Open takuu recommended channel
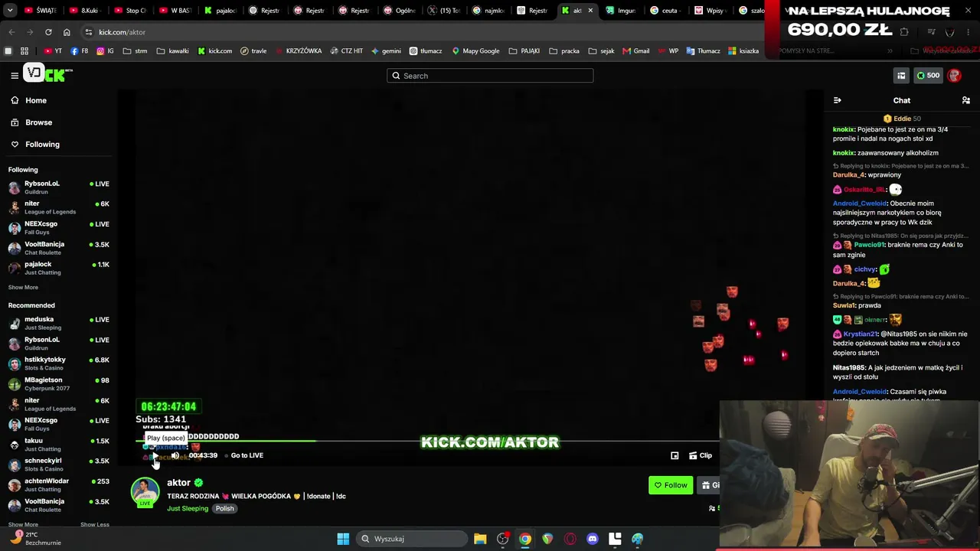This screenshot has width=980, height=551. (x=59, y=445)
